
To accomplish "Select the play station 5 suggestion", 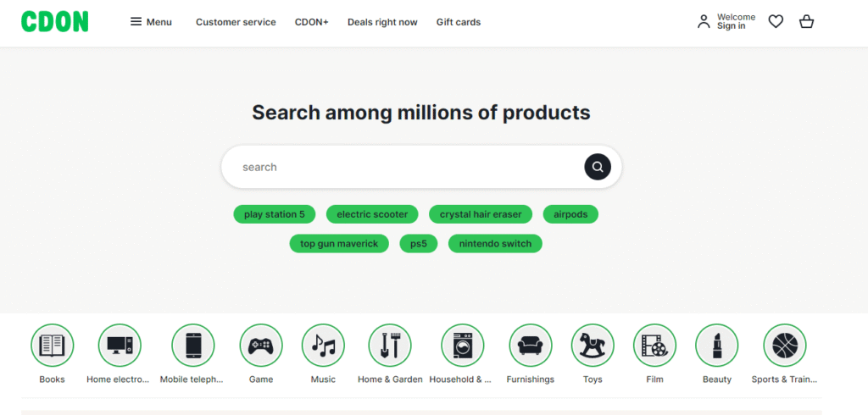I will tap(275, 214).
